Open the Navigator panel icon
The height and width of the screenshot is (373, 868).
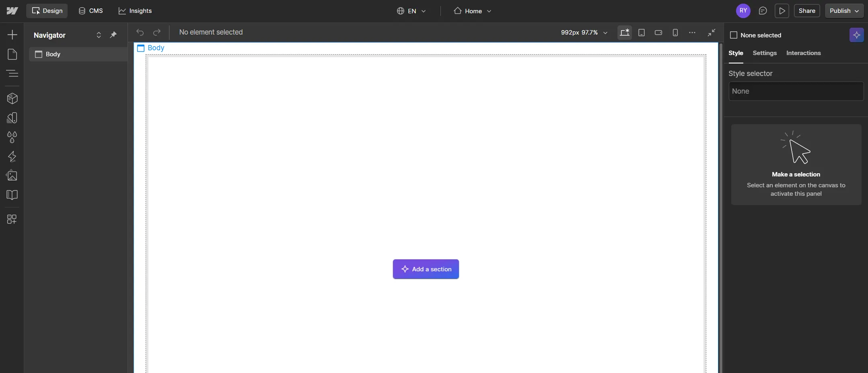[x=12, y=74]
